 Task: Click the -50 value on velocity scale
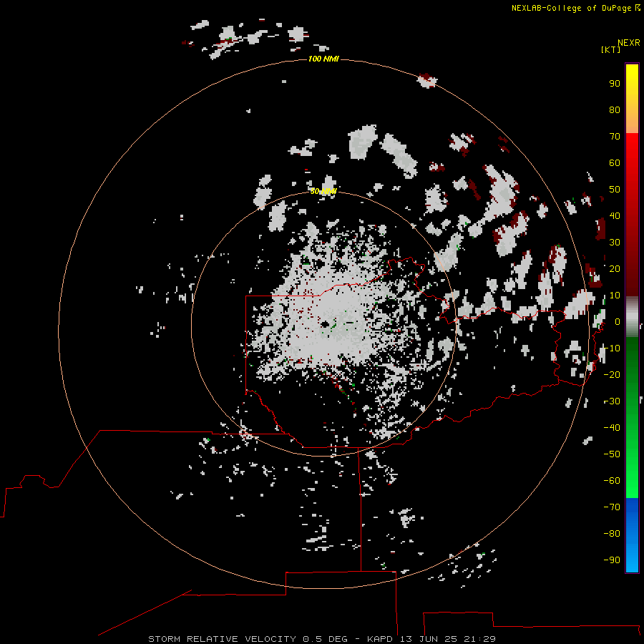(x=612, y=454)
